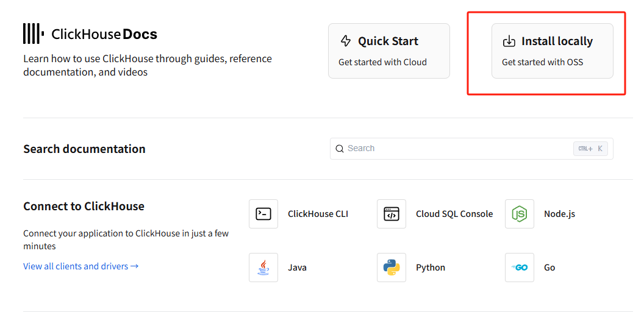Click the Ctrl+K shortcut badge
The image size is (644, 312).
(590, 149)
